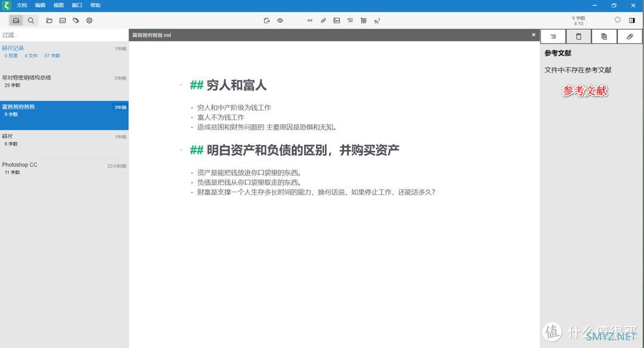Image resolution: width=644 pixels, height=348 pixels.
Task: Collapse the 穷人和富人 heading section
Action: pyautogui.click(x=181, y=85)
